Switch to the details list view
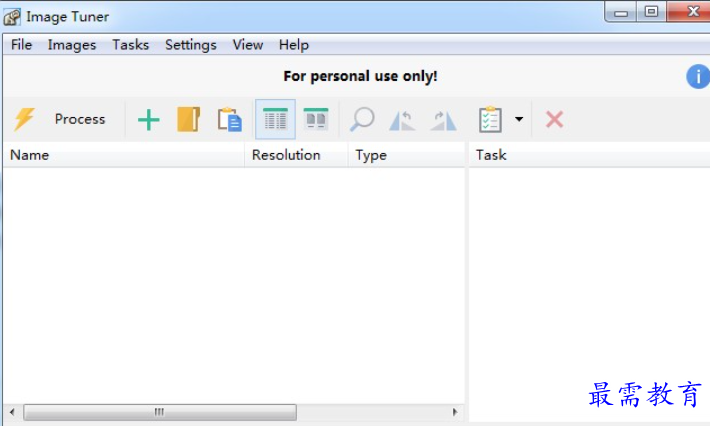710x426 pixels. click(x=275, y=120)
